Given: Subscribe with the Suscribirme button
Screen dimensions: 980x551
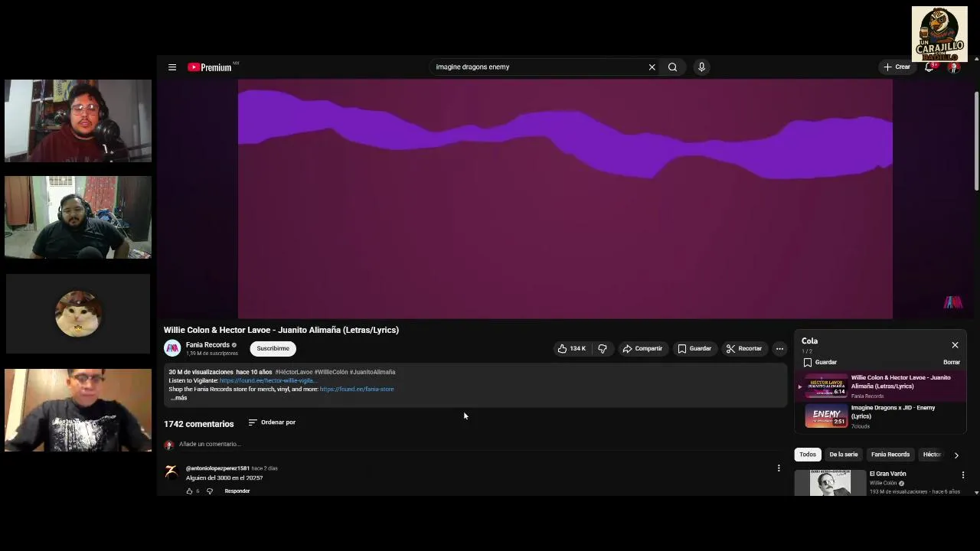Looking at the screenshot, I should tap(273, 348).
